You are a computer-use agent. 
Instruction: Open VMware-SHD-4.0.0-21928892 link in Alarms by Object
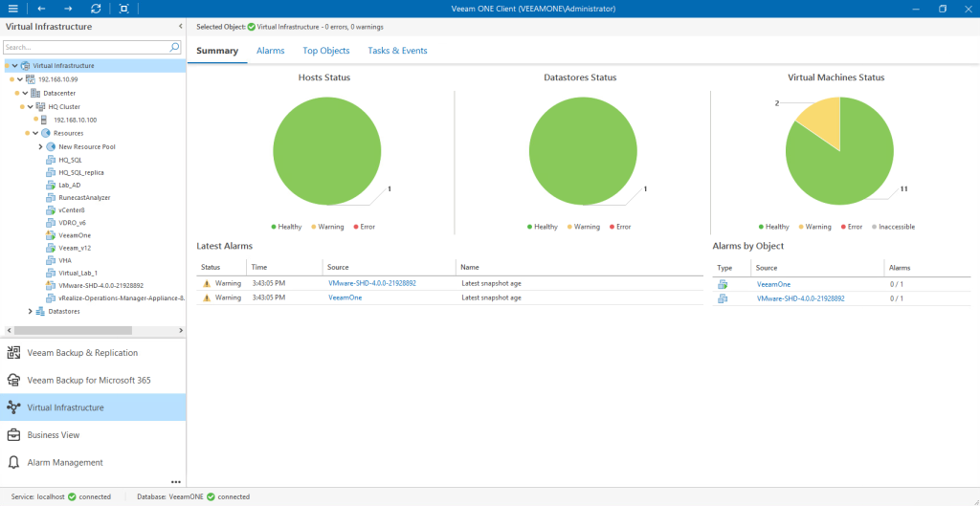pos(801,298)
